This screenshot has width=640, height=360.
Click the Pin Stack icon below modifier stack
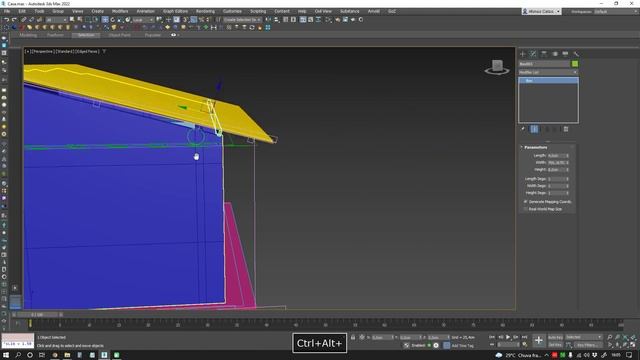click(523, 129)
